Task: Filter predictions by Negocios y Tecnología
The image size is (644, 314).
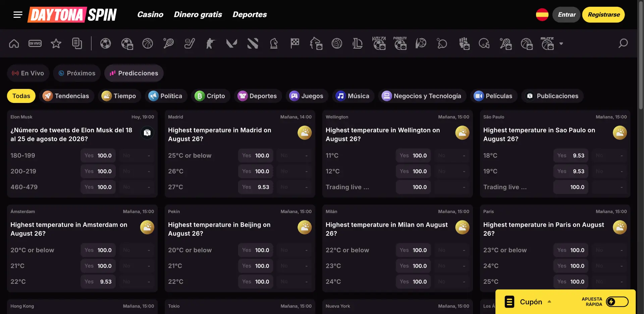Action: pos(422,96)
